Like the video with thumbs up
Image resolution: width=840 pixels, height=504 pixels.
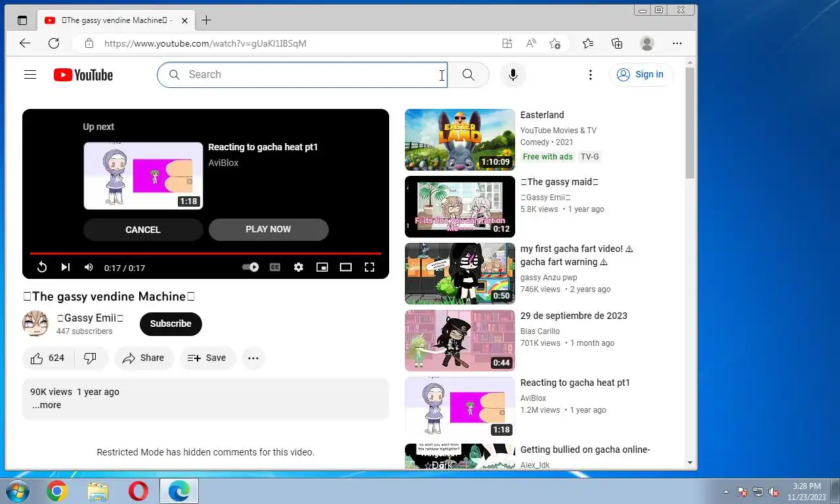click(48, 358)
